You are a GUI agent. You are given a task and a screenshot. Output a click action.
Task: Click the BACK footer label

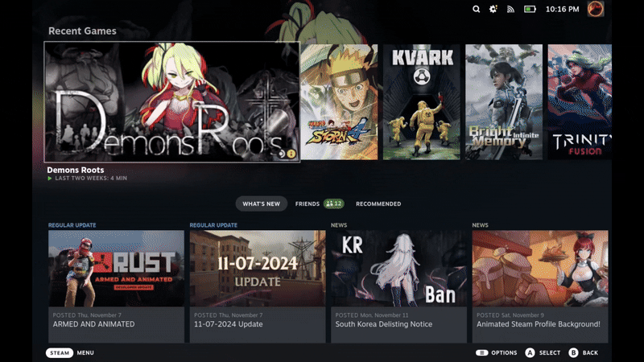[x=590, y=353]
